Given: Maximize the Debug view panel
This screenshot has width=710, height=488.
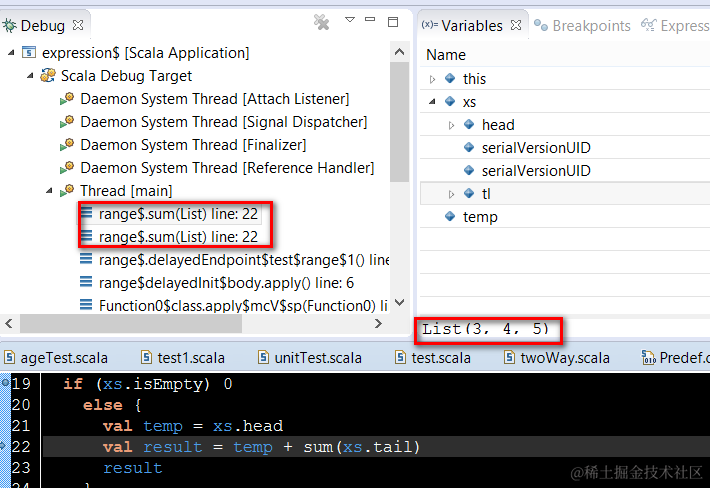Looking at the screenshot, I should click(x=393, y=21).
